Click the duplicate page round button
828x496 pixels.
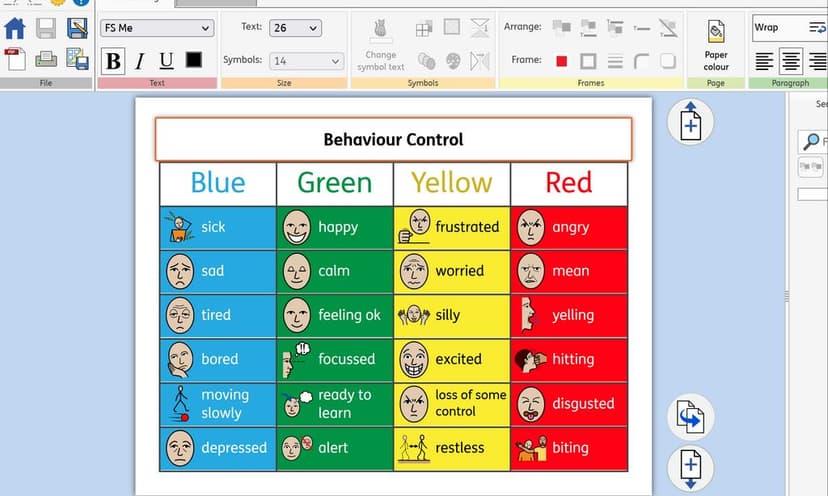pos(690,417)
